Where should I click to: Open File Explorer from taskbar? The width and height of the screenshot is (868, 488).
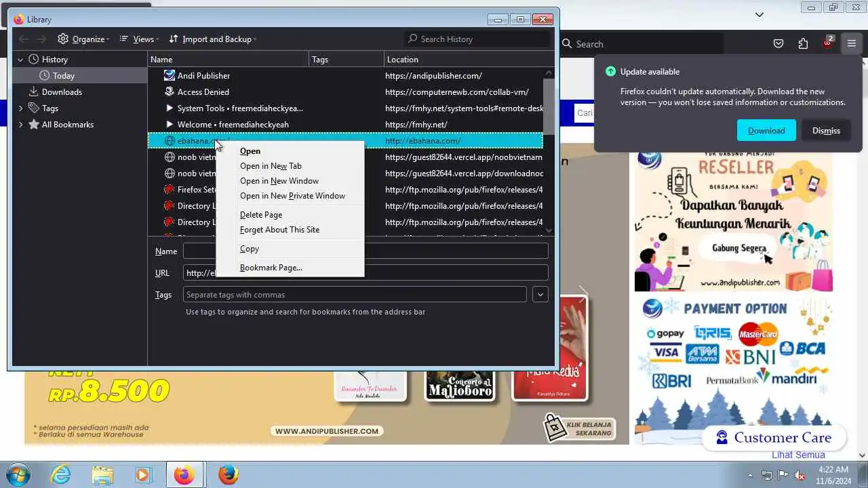[x=102, y=475]
